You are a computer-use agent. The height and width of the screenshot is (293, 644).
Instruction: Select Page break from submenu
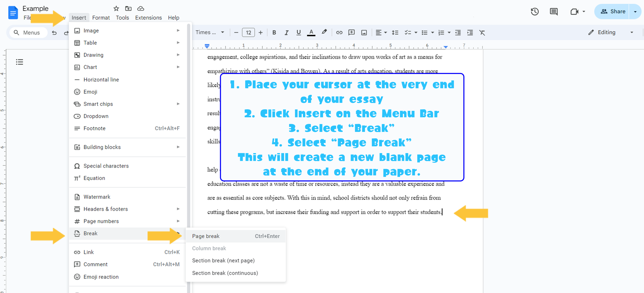206,236
